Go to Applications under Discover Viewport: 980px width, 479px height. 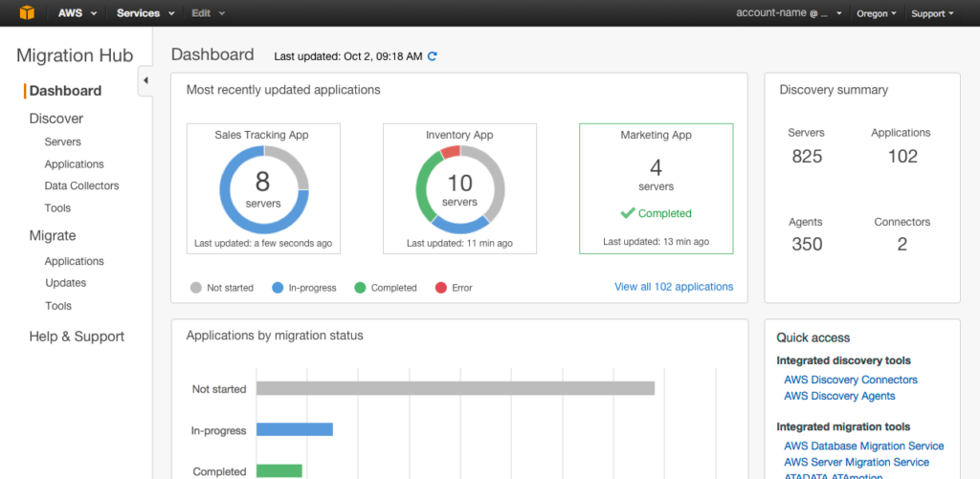click(x=74, y=164)
